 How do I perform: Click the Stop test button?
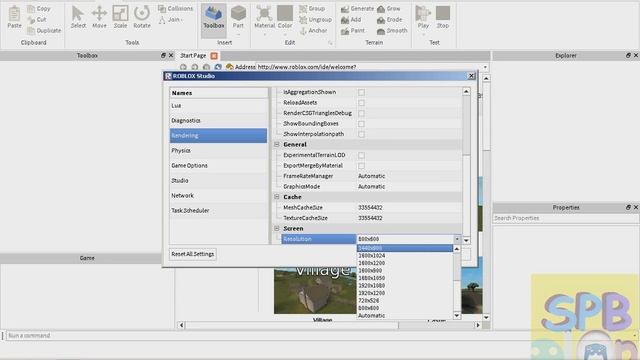(443, 18)
